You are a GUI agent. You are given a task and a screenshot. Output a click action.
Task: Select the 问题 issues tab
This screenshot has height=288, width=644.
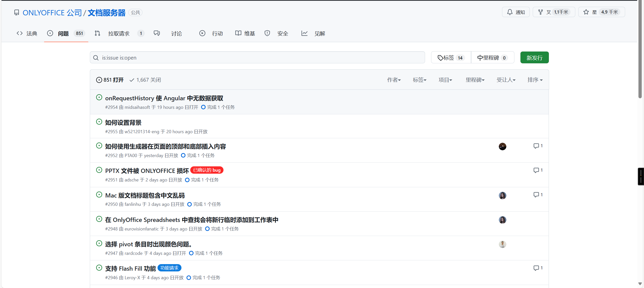(x=66, y=33)
